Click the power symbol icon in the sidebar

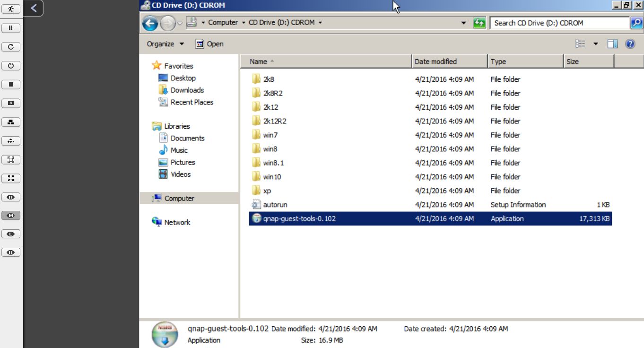(x=11, y=66)
